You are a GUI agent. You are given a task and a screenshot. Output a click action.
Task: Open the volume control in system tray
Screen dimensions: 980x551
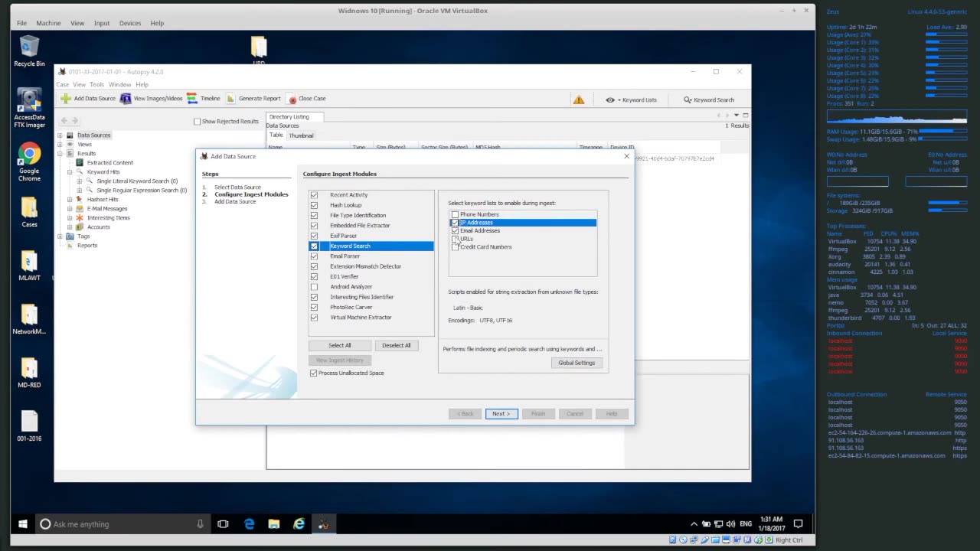[732, 524]
